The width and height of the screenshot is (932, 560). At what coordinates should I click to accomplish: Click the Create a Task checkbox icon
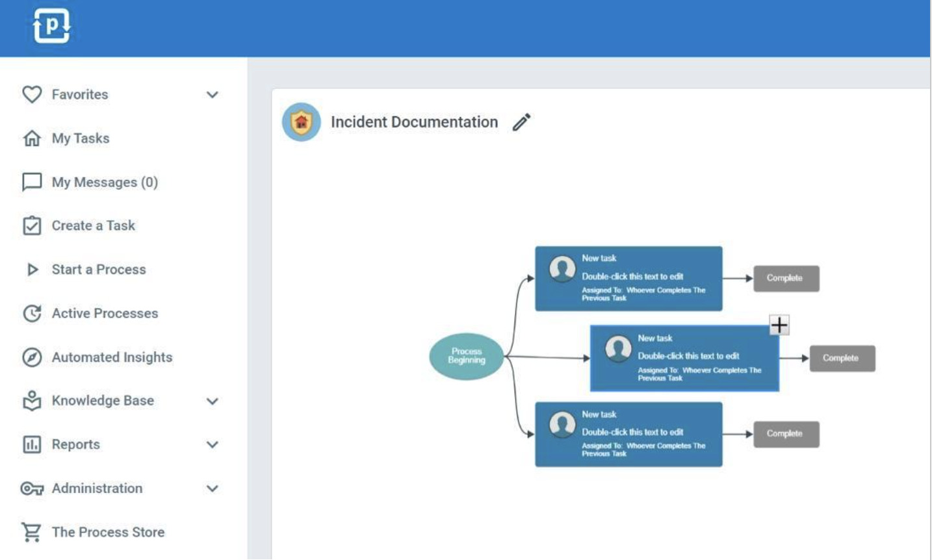click(x=32, y=225)
